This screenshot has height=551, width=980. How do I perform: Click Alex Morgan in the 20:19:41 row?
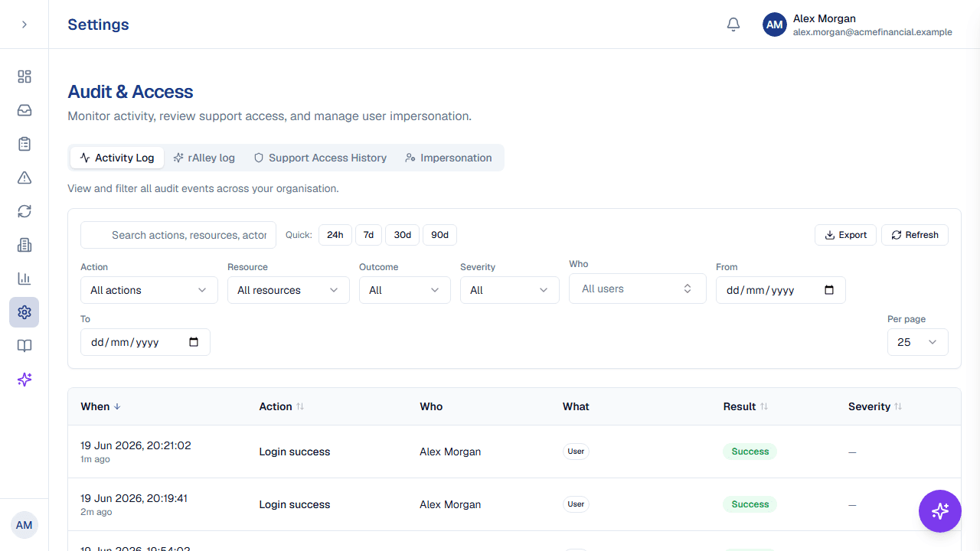[x=450, y=504]
